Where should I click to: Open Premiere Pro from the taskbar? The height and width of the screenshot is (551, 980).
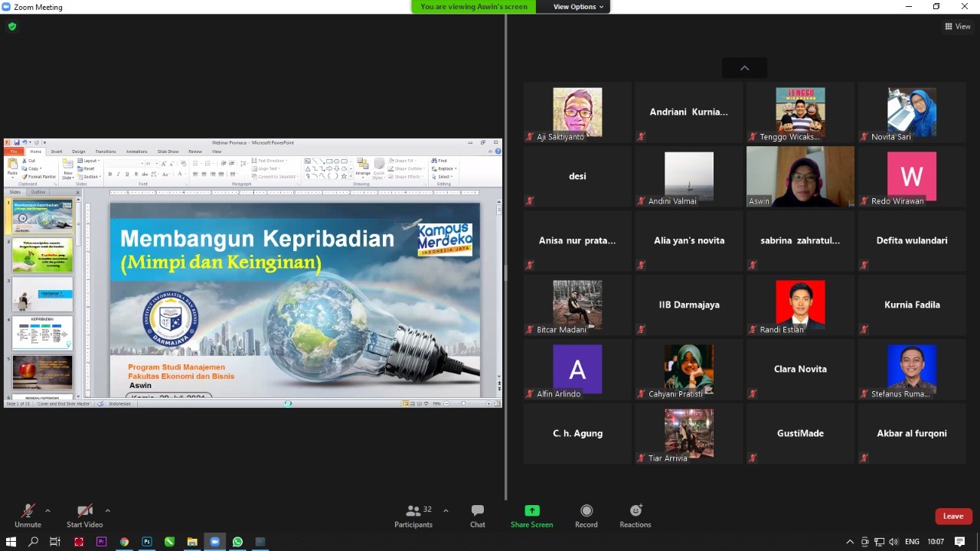coord(101,542)
